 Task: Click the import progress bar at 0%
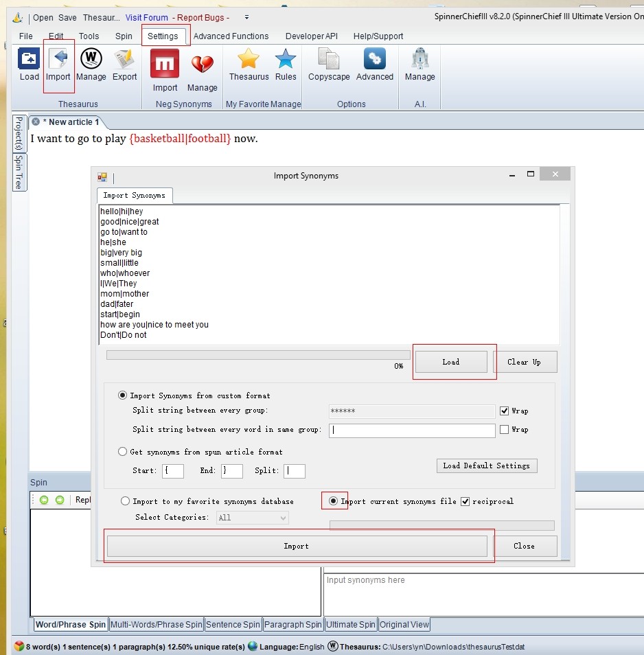pos(257,355)
